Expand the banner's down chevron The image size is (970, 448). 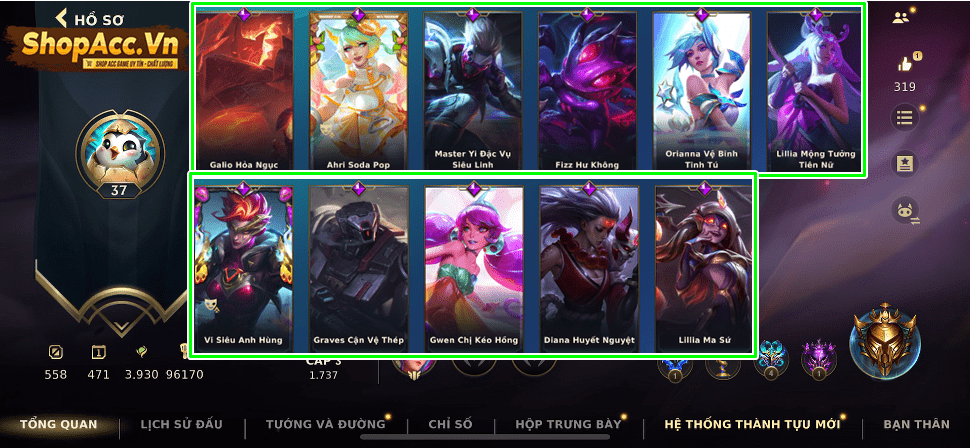click(121, 325)
